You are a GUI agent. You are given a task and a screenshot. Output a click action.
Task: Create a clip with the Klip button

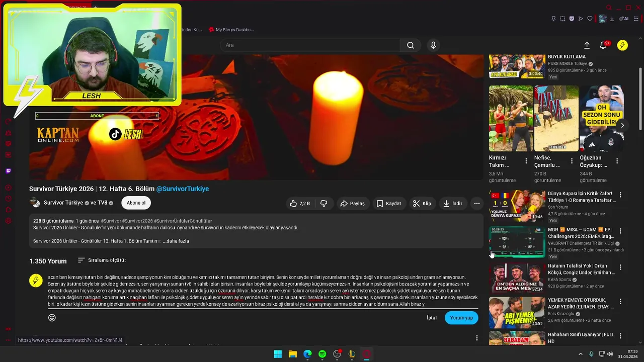pos(422,204)
